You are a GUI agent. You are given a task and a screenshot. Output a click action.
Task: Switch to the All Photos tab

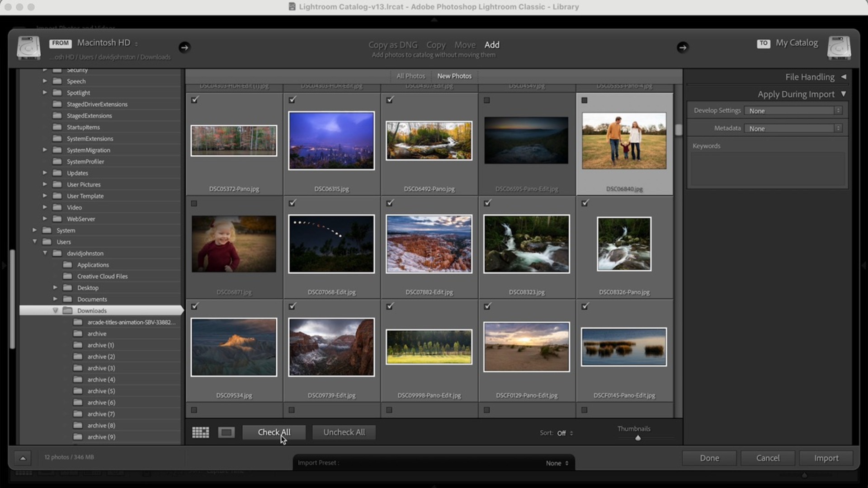click(x=410, y=76)
